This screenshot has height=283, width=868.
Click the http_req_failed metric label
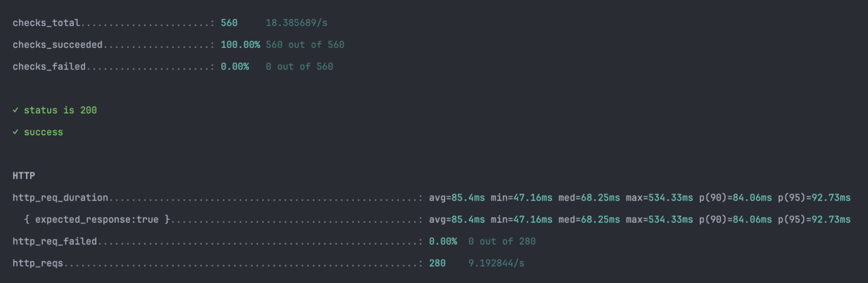click(55, 241)
